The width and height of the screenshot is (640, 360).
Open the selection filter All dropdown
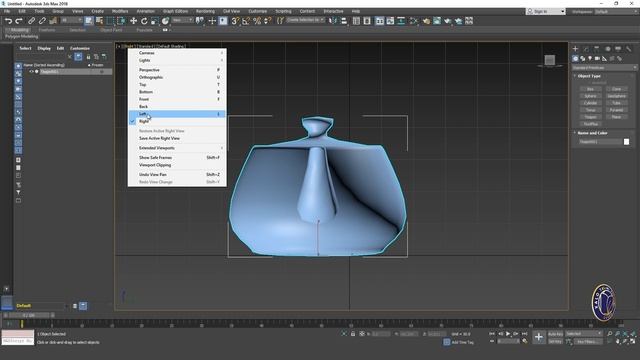[71, 20]
